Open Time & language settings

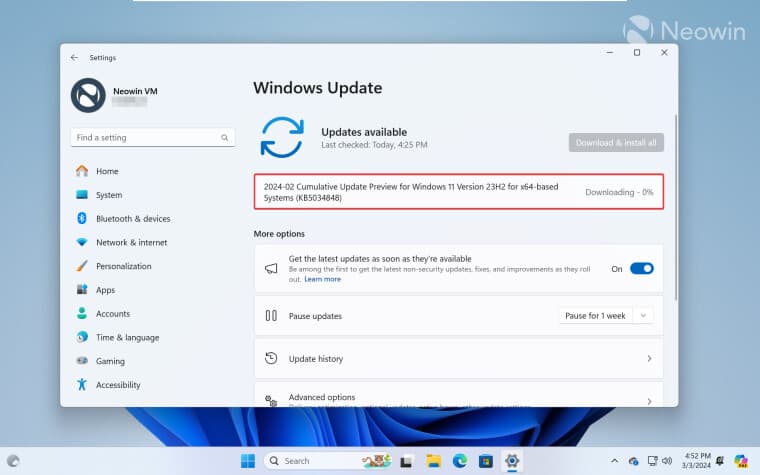[127, 337]
